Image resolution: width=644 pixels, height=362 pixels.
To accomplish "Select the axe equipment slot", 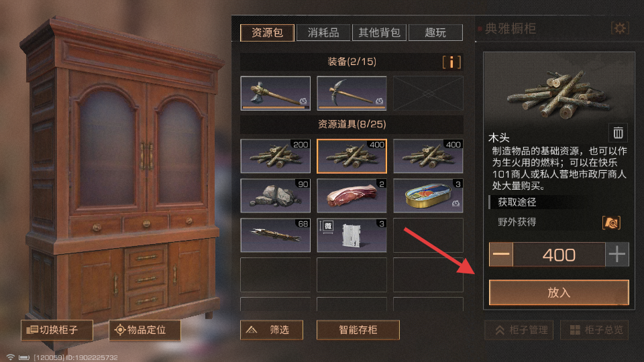I will (275, 93).
